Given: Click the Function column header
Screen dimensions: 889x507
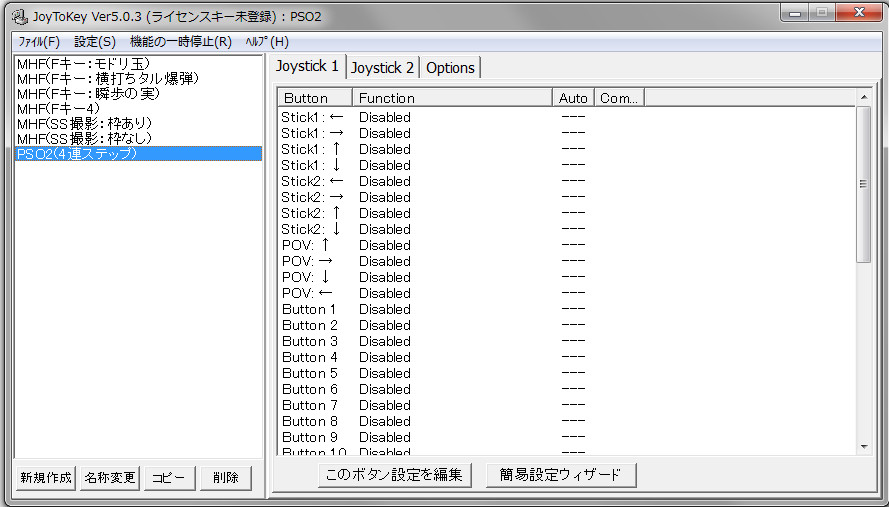Looking at the screenshot, I should tap(452, 98).
